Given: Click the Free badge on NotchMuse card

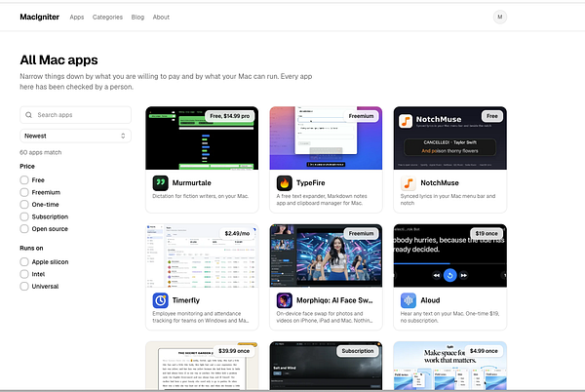Looking at the screenshot, I should tap(492, 116).
